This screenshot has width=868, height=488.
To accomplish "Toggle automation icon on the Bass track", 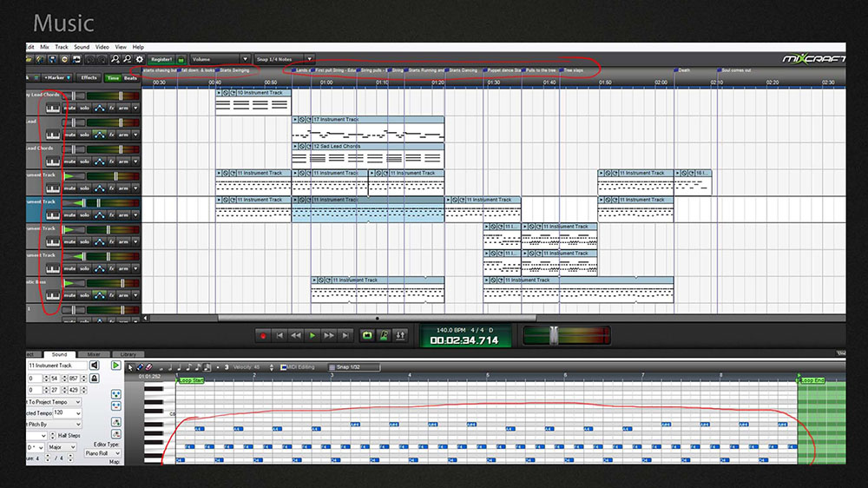I will (x=100, y=295).
